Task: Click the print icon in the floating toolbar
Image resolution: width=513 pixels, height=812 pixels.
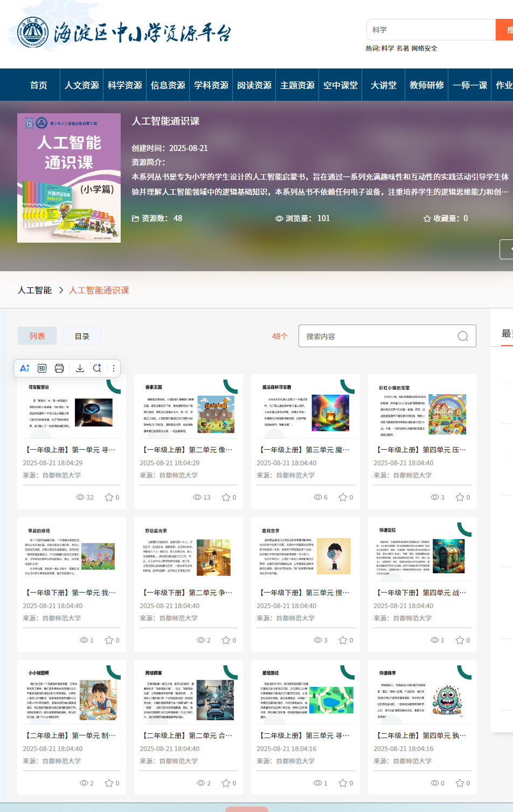Action: 59,368
